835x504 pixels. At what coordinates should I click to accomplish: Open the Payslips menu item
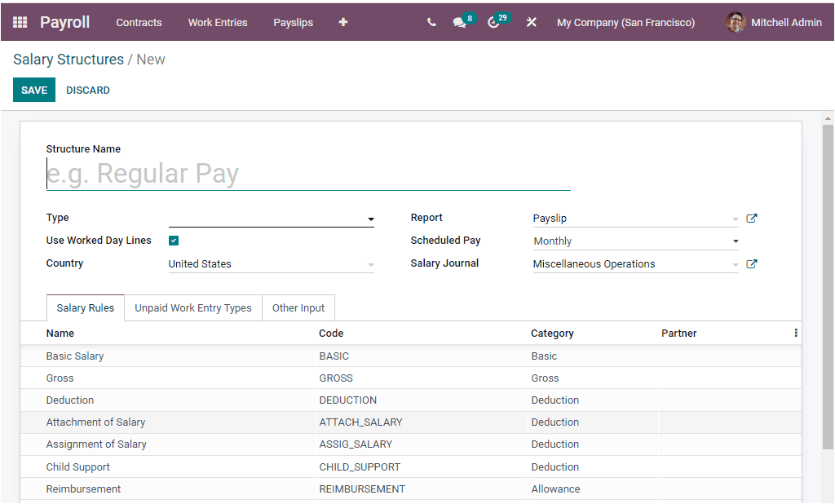[293, 22]
